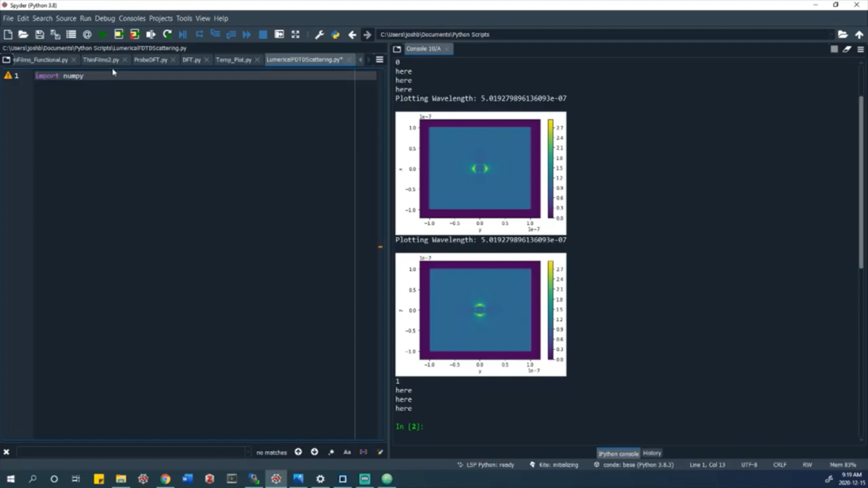Click the Save all files icon
868x488 pixels.
pyautogui.click(x=55, y=34)
